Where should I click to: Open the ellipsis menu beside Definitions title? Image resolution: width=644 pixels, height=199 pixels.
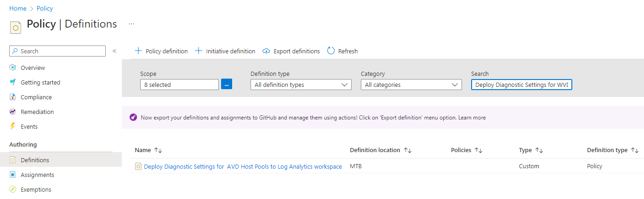(131, 24)
